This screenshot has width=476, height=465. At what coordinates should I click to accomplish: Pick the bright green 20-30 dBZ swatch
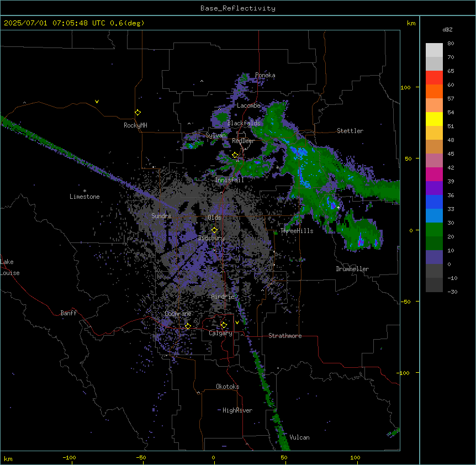(x=434, y=230)
